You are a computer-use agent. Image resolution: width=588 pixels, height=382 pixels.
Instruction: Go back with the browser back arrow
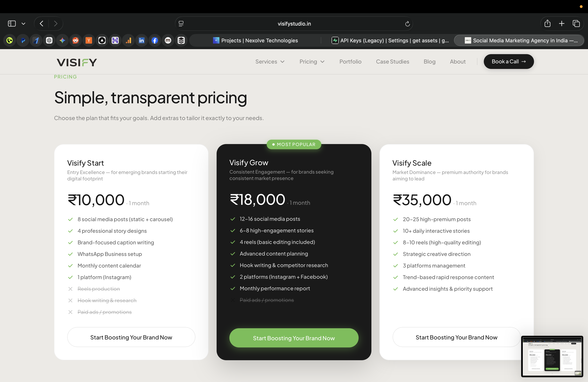point(42,24)
